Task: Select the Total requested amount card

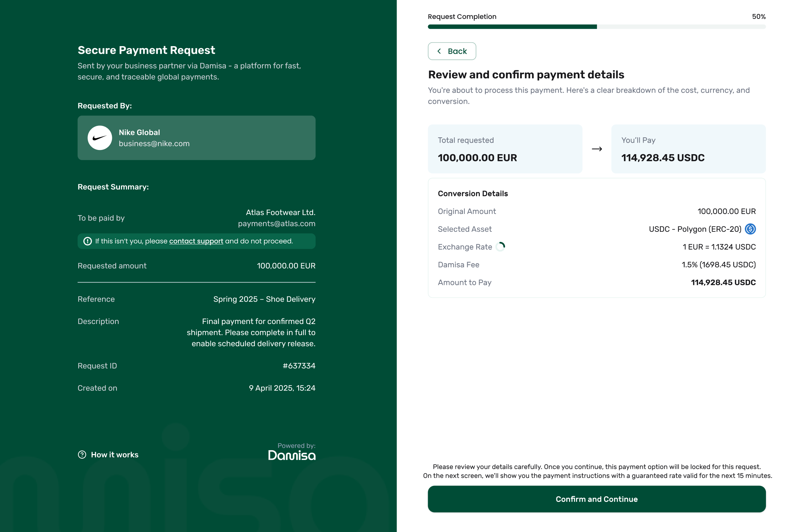Action: tap(505, 149)
